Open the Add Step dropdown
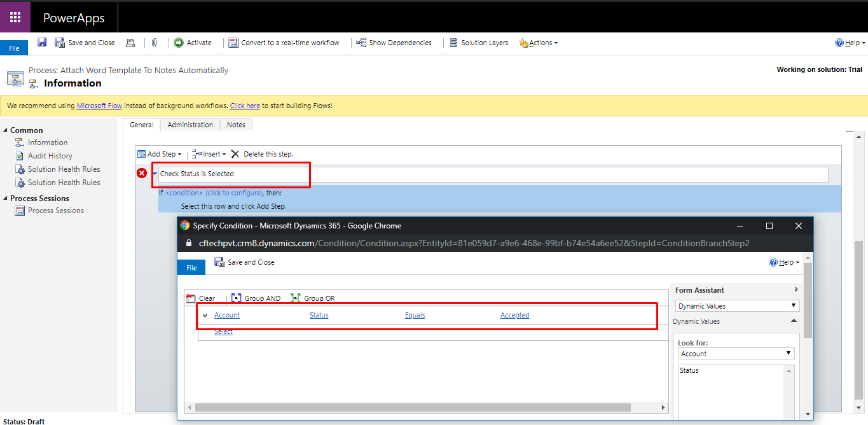Viewport: 868px width, 425px height. click(x=160, y=154)
